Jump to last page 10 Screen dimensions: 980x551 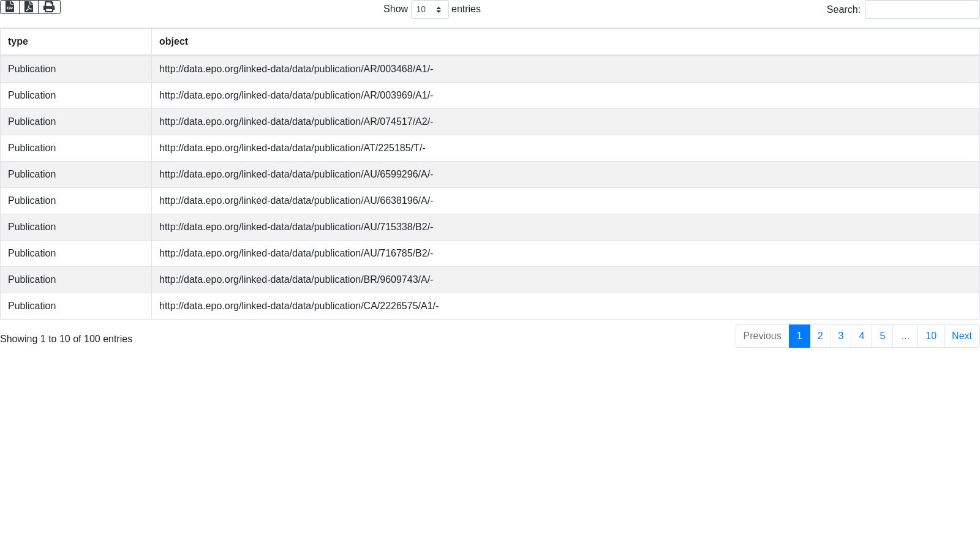coord(930,336)
